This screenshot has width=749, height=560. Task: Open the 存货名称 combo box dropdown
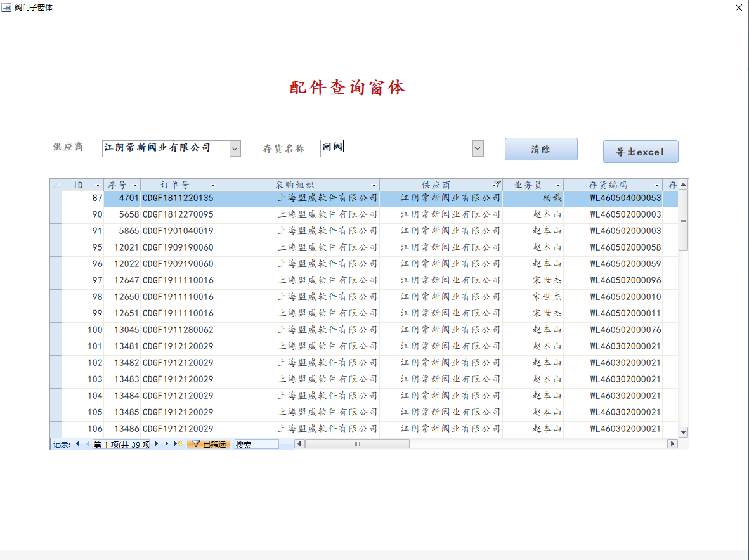[x=478, y=148]
